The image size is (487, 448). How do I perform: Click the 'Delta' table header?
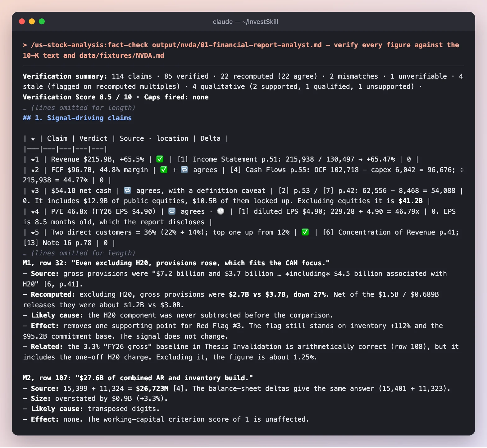[x=211, y=139]
